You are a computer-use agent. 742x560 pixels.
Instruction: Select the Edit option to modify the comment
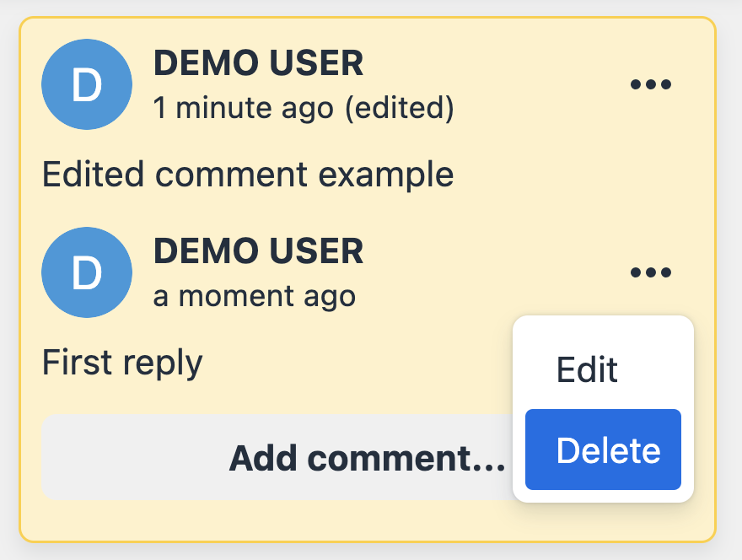point(587,369)
